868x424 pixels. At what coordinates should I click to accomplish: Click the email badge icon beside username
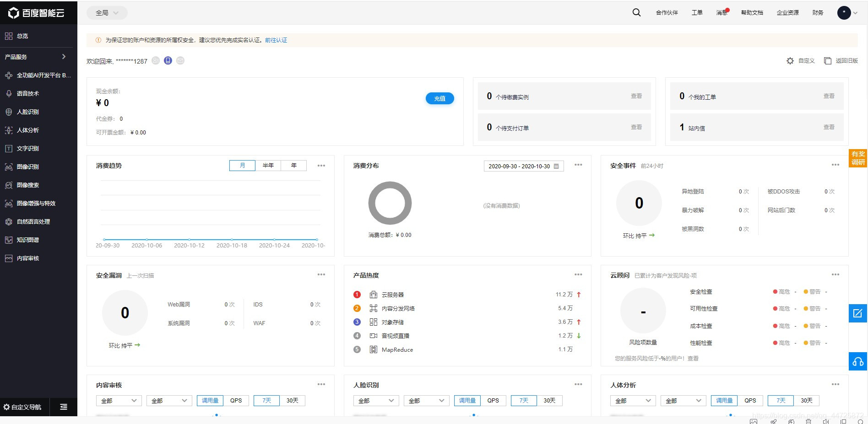180,60
